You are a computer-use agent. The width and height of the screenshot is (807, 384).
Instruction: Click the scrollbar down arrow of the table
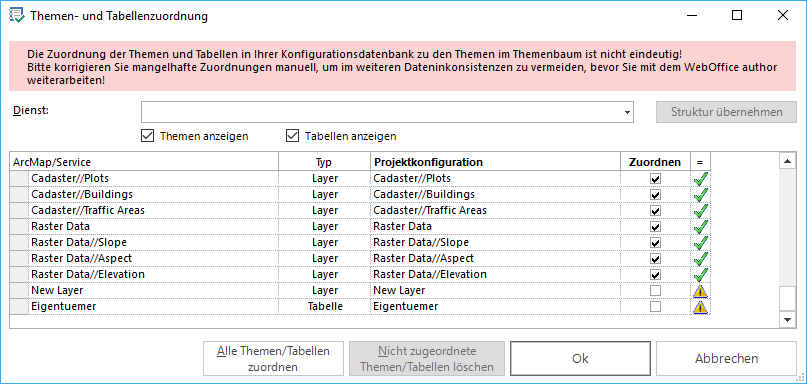point(787,320)
